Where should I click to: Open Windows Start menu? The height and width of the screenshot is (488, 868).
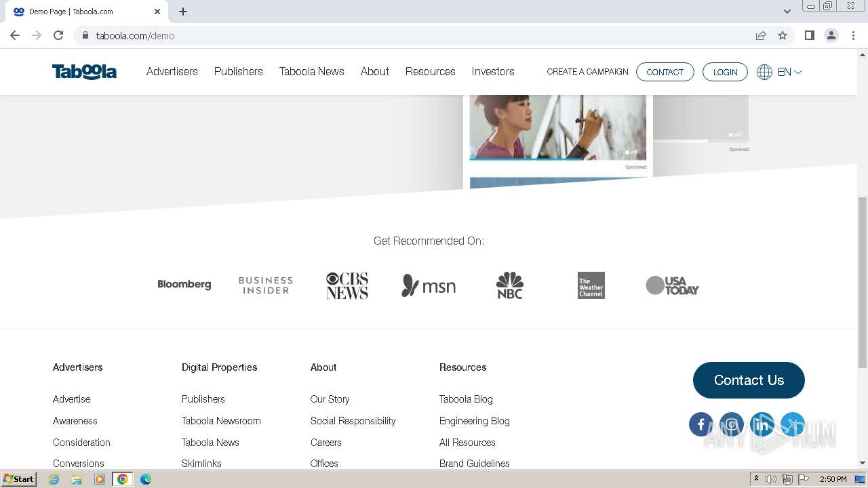pyautogui.click(x=19, y=479)
